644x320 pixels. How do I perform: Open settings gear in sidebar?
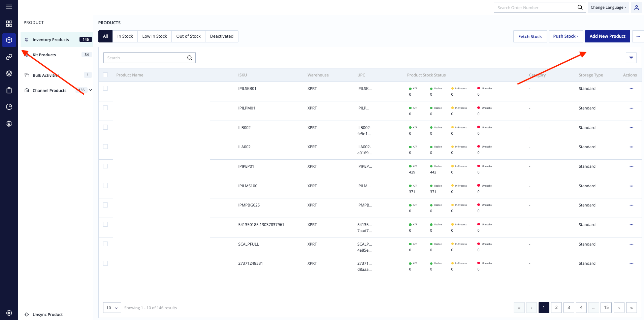pos(9,313)
